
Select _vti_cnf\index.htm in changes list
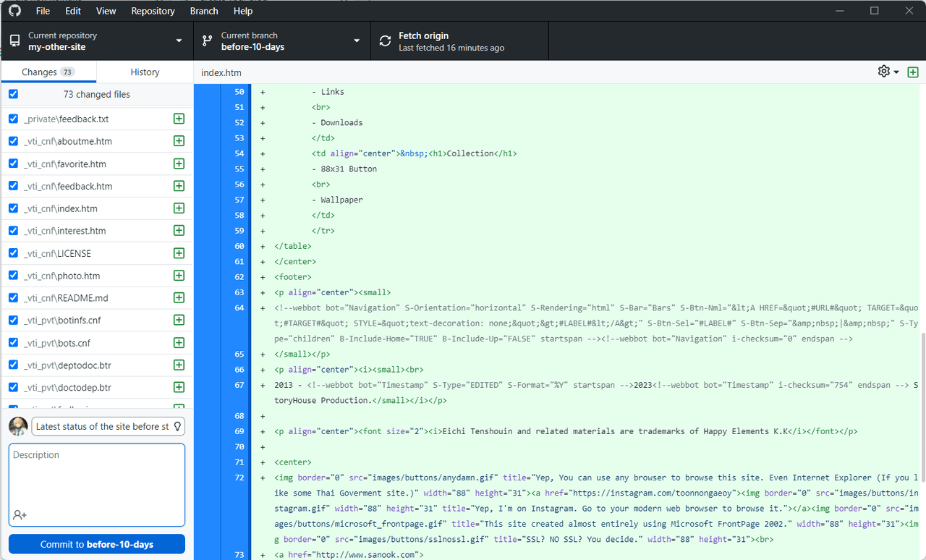[x=61, y=208]
